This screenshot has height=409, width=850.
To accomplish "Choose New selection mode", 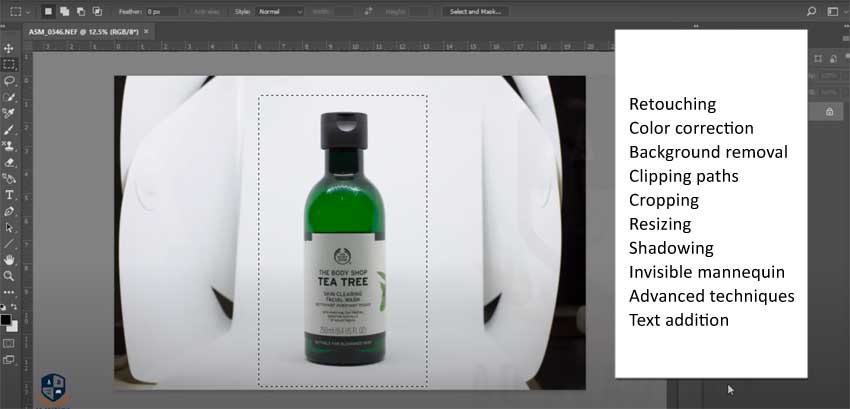I will (x=48, y=11).
